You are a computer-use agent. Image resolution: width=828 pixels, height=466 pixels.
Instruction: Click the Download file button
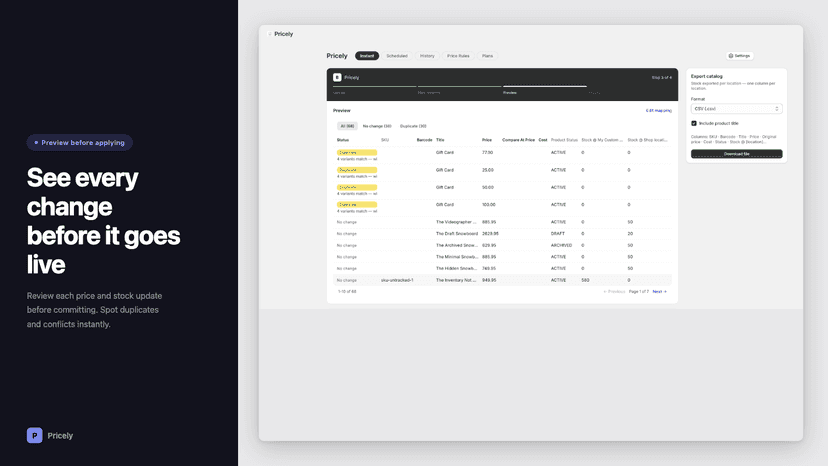(736, 154)
